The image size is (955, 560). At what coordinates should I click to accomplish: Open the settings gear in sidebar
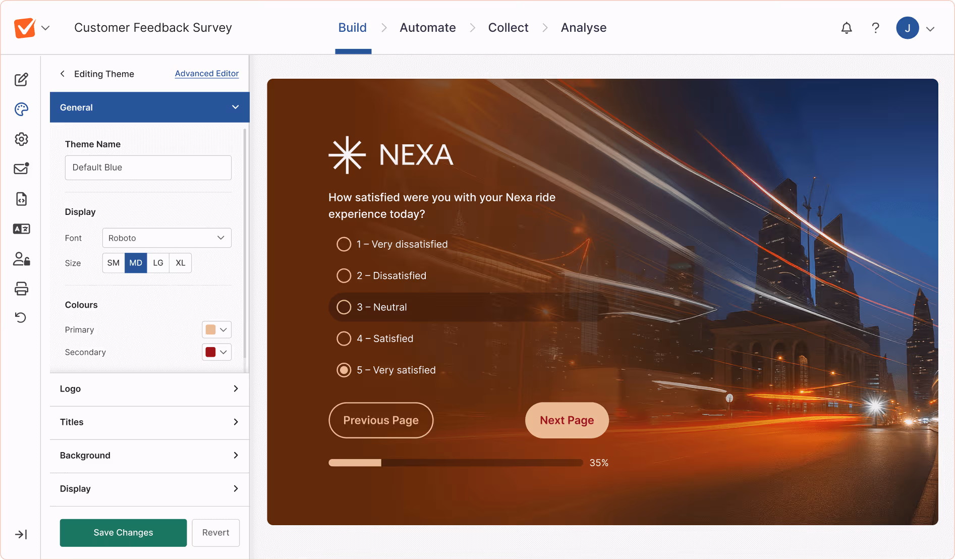21,139
